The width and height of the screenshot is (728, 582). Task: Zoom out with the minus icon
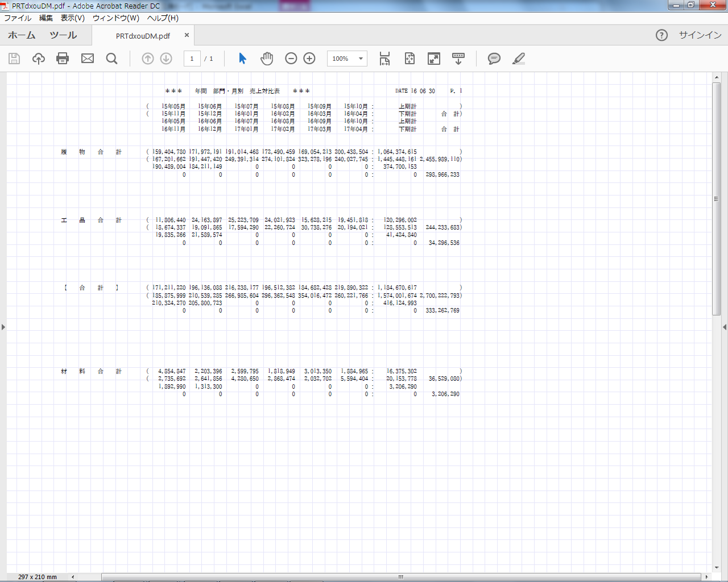pos(291,59)
